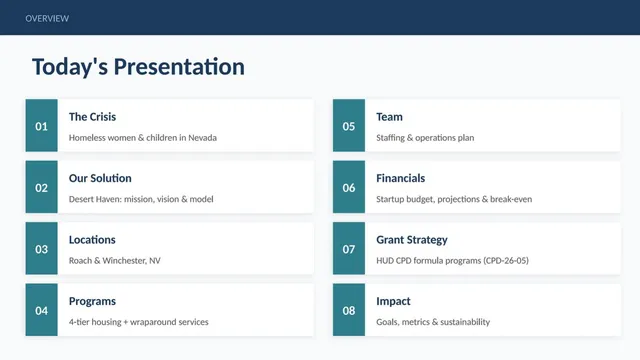Screen dimensions: 640x360
Task: Click "Programs" heading
Action: coord(92,301)
